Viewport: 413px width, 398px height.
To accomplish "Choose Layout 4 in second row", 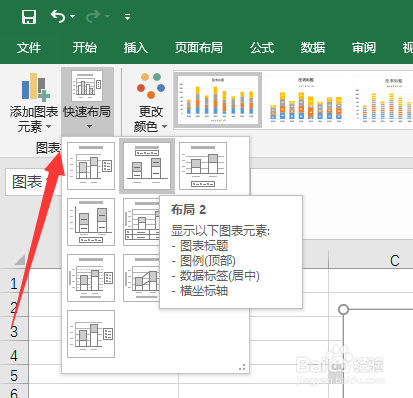I will click(x=91, y=222).
